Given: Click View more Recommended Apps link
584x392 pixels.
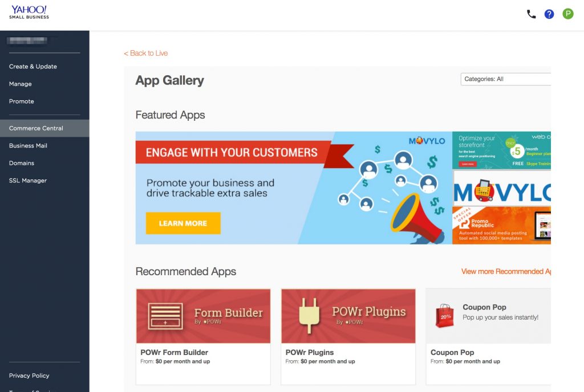Looking at the screenshot, I should tap(506, 272).
